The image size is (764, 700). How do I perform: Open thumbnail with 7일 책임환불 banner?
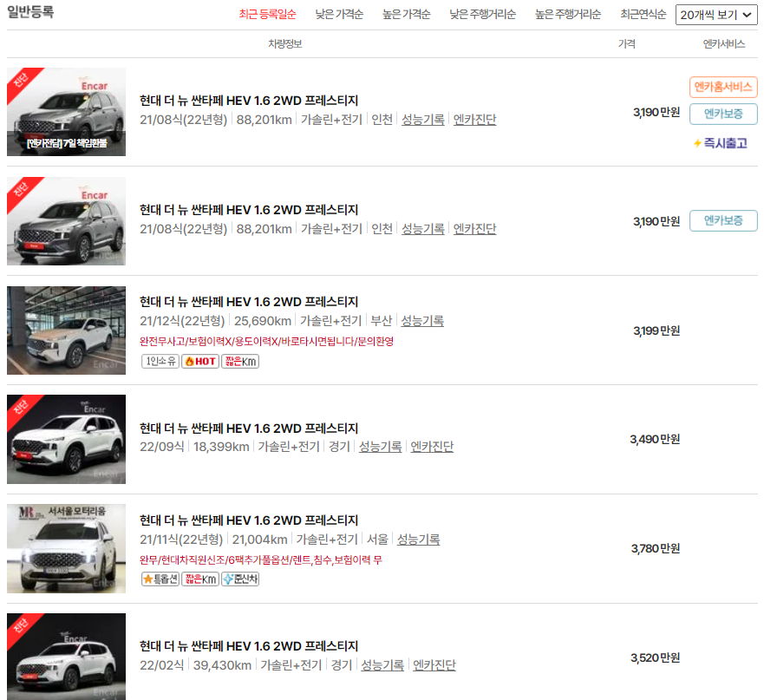pos(66,112)
